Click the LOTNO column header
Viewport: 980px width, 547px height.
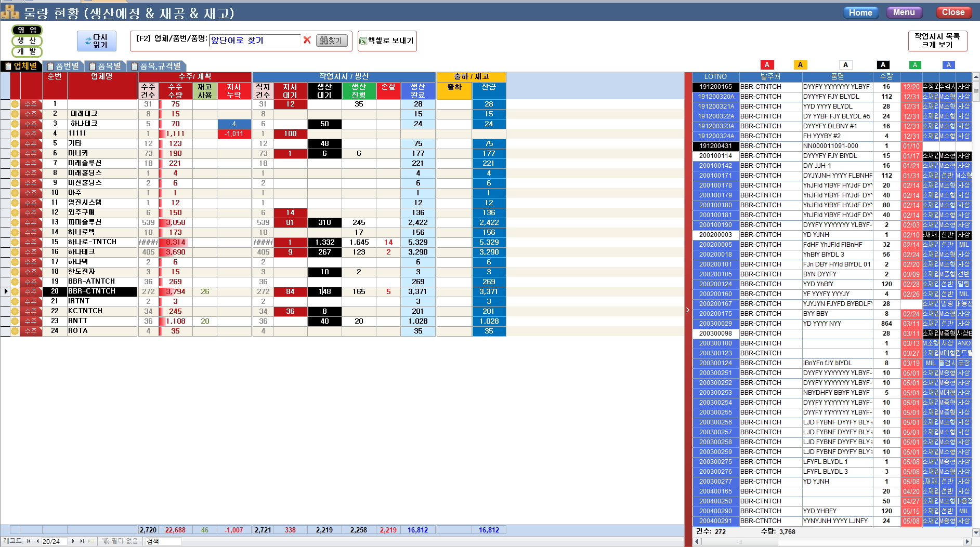(715, 76)
